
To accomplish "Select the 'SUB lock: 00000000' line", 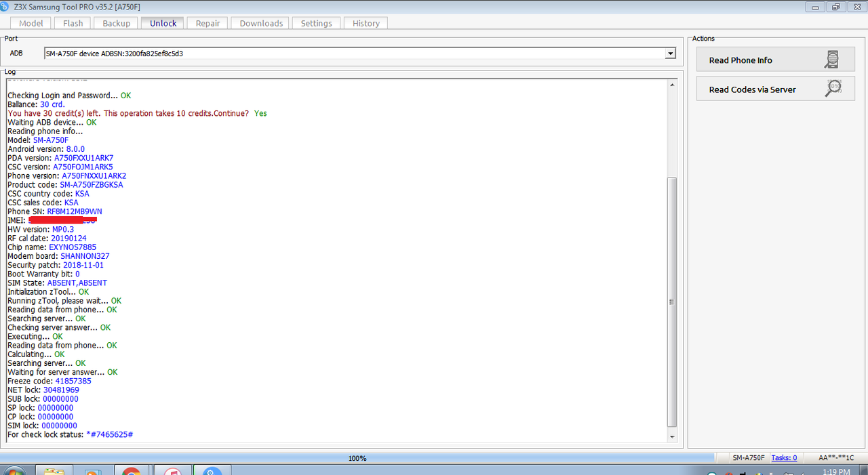I will pos(43,398).
